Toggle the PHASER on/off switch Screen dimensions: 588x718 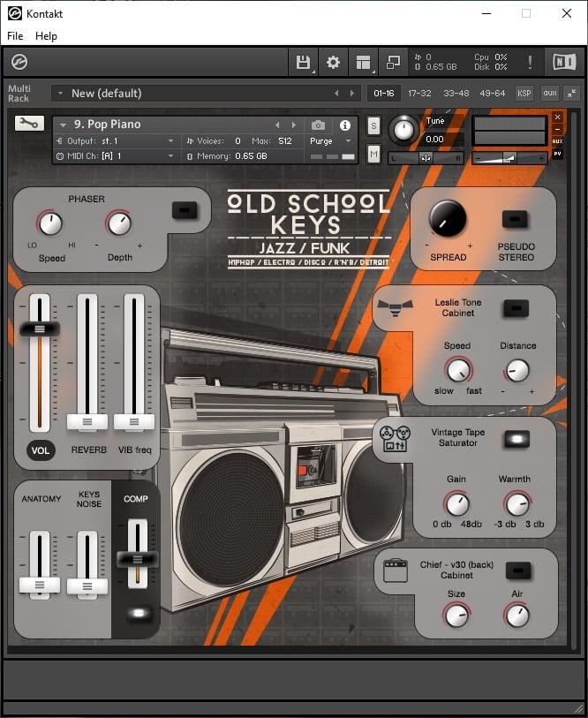pyautogui.click(x=185, y=211)
